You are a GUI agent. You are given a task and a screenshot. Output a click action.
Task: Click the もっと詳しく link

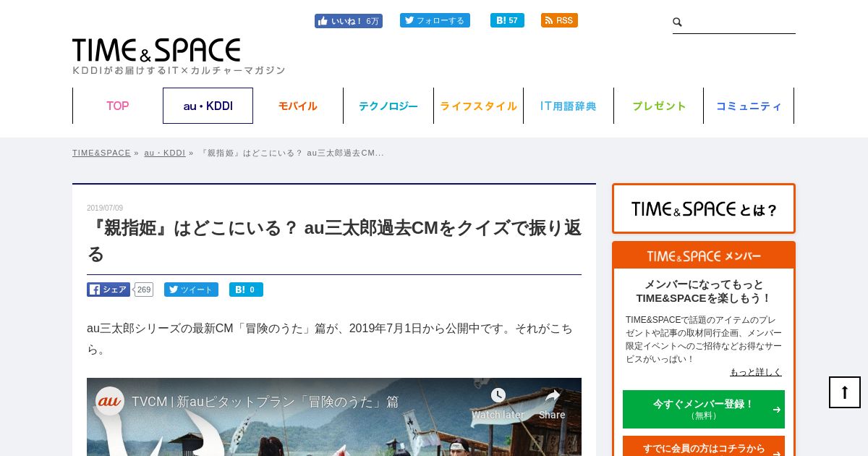click(x=756, y=372)
